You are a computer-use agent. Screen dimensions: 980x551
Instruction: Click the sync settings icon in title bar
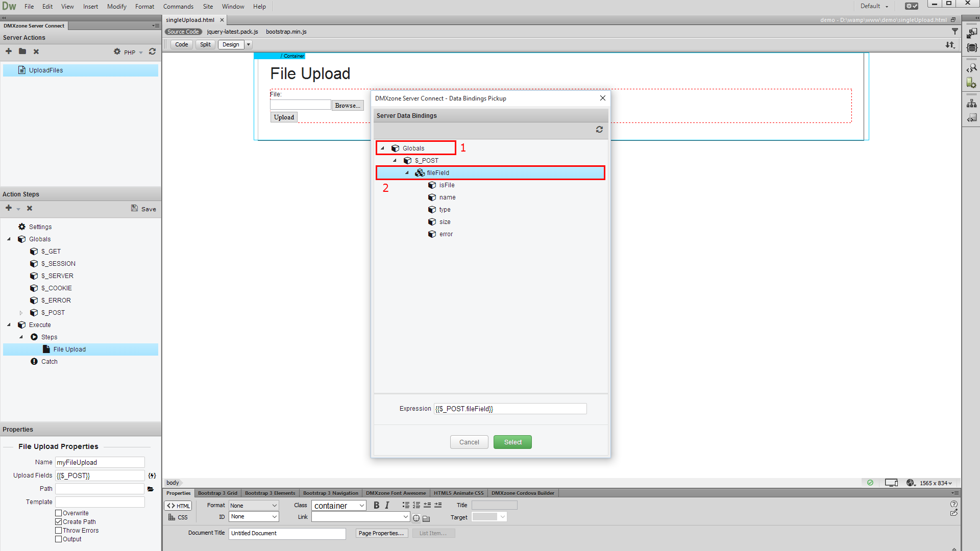tap(912, 6)
